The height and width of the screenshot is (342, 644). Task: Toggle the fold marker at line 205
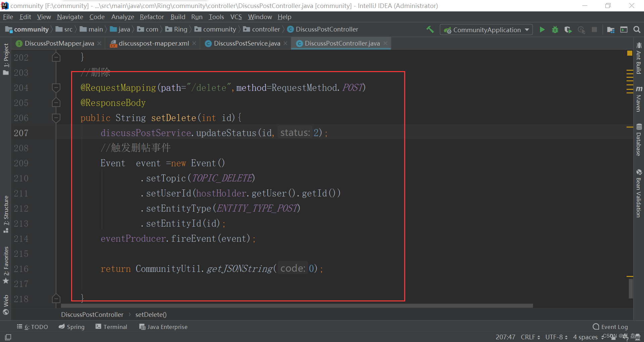coord(56,103)
